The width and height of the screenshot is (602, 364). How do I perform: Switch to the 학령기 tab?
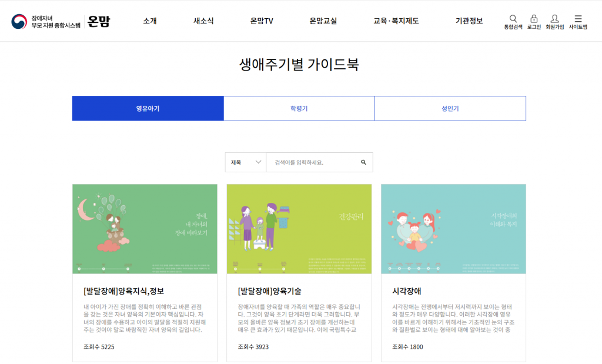(x=299, y=108)
